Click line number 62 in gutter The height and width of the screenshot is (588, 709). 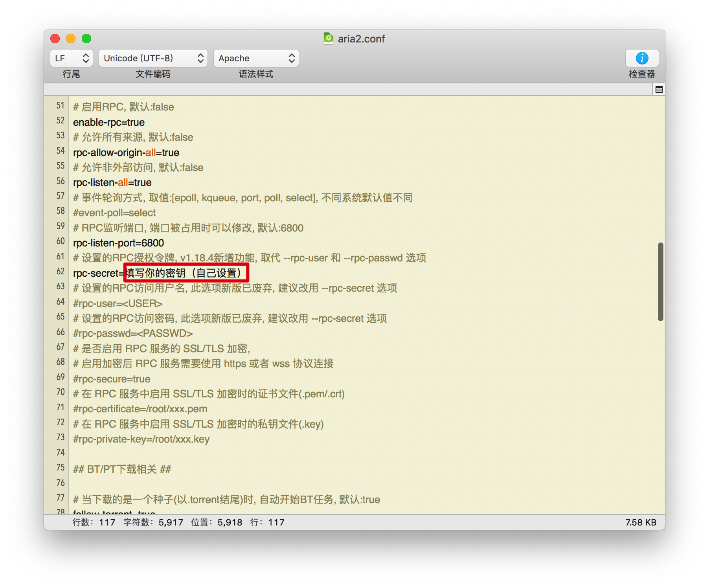pyautogui.click(x=60, y=271)
